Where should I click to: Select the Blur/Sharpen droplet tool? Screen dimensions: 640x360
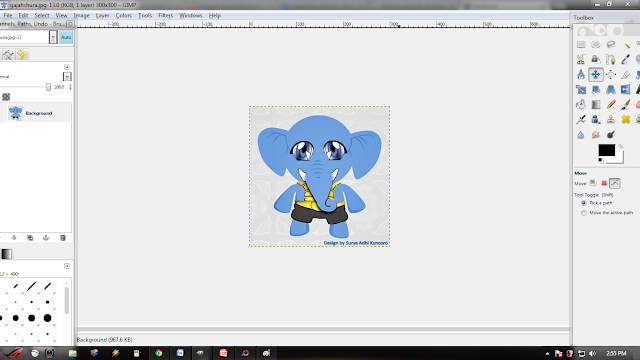(581, 135)
